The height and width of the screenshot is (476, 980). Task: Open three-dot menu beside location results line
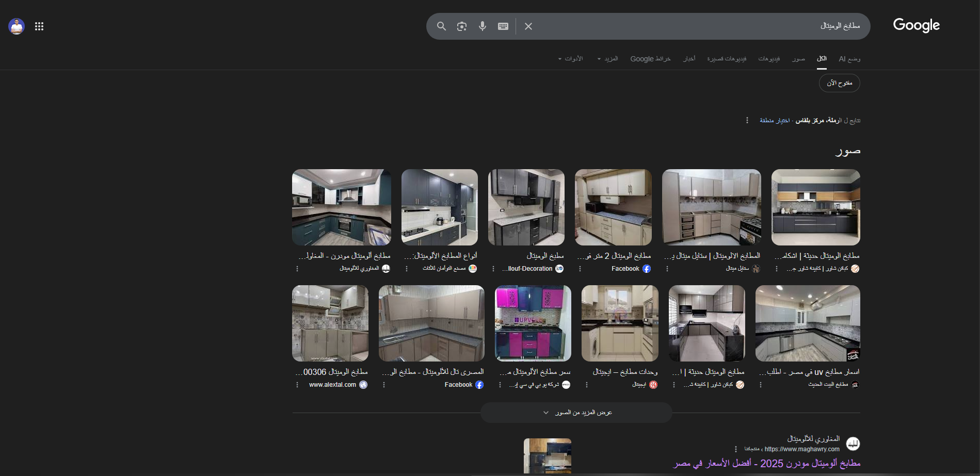(x=747, y=120)
